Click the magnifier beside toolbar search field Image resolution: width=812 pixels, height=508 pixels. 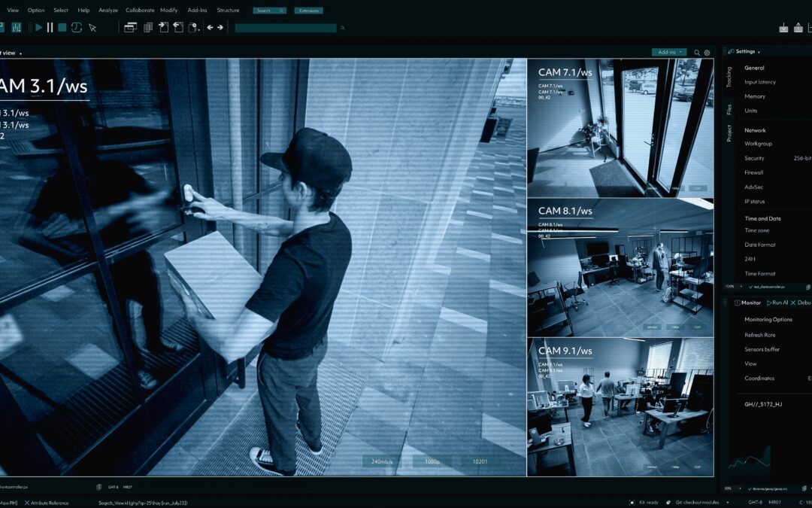click(342, 28)
